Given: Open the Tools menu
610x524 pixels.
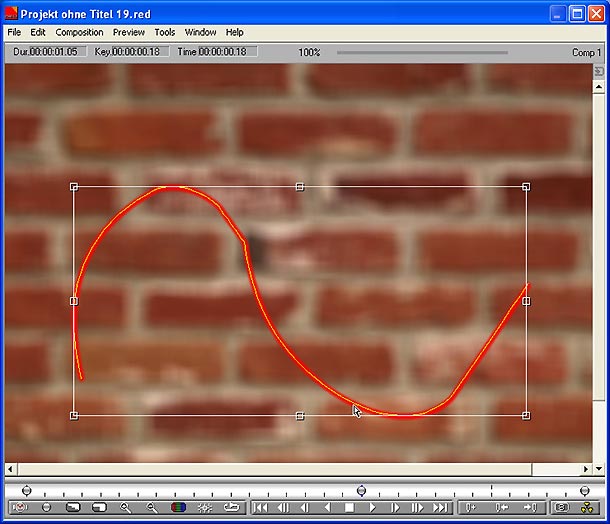Looking at the screenshot, I should (165, 32).
